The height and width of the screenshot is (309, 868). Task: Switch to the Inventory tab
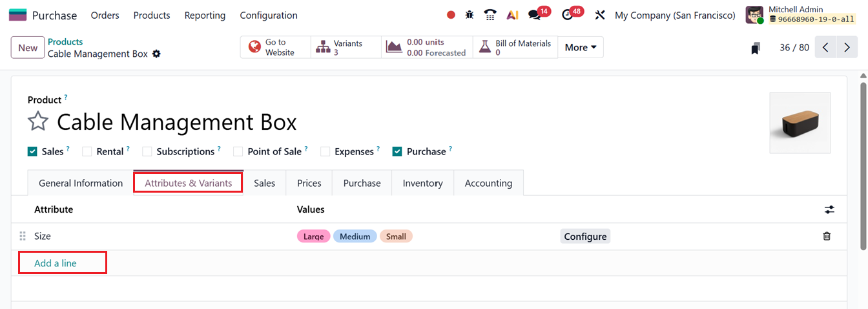tap(422, 183)
